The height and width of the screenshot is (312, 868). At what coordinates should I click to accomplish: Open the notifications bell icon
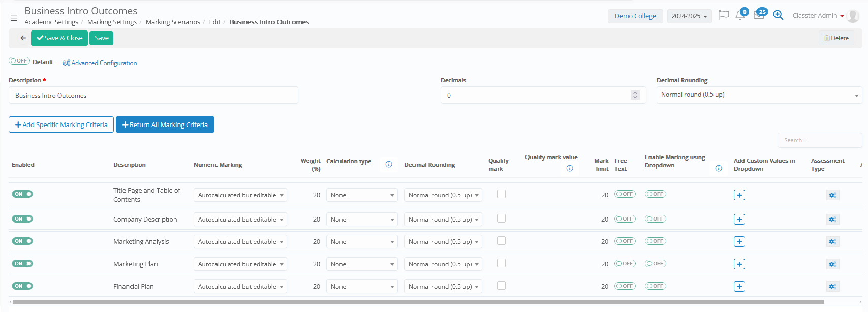pos(740,16)
